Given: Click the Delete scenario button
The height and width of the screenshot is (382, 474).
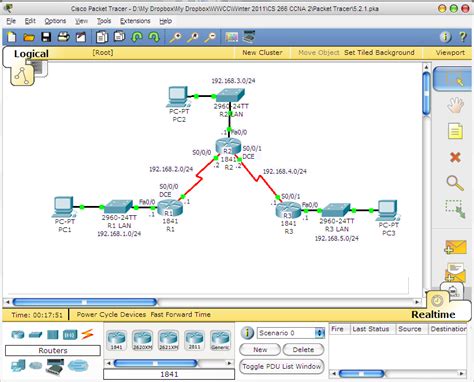Looking at the screenshot, I should (x=303, y=350).
